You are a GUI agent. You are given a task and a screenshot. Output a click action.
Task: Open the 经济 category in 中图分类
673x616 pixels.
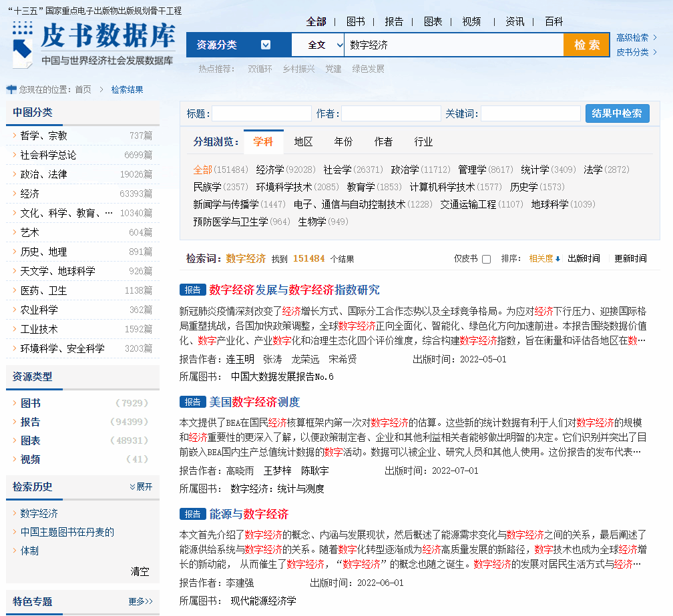coord(30,194)
